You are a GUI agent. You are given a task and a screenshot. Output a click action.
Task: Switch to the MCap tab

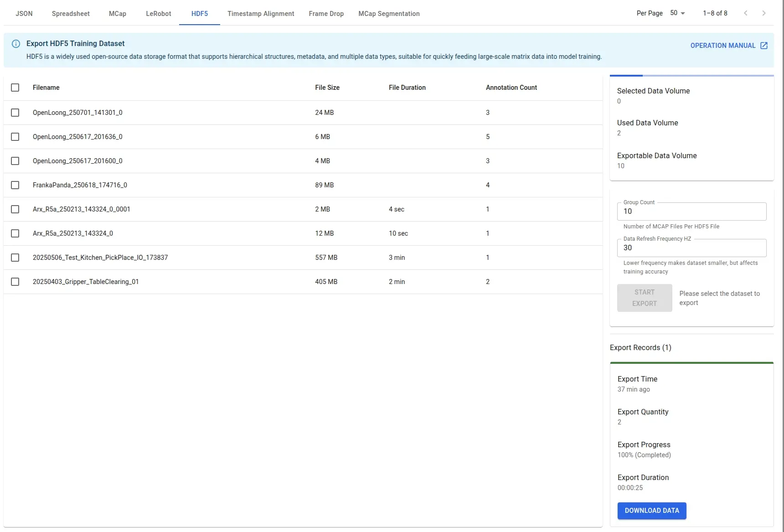[x=118, y=14]
